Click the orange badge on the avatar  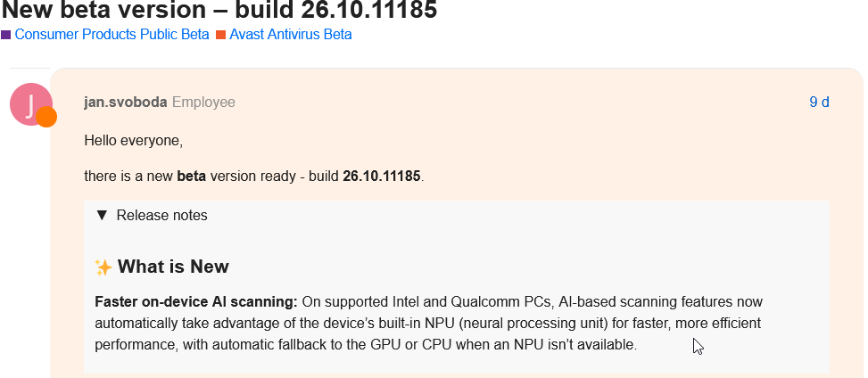click(46, 117)
